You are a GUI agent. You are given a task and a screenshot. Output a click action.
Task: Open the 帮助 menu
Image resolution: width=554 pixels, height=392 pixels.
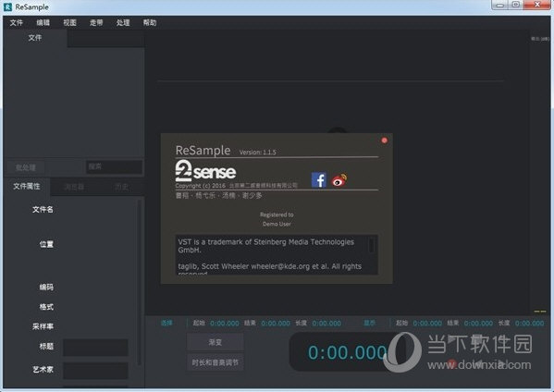pyautogui.click(x=150, y=22)
